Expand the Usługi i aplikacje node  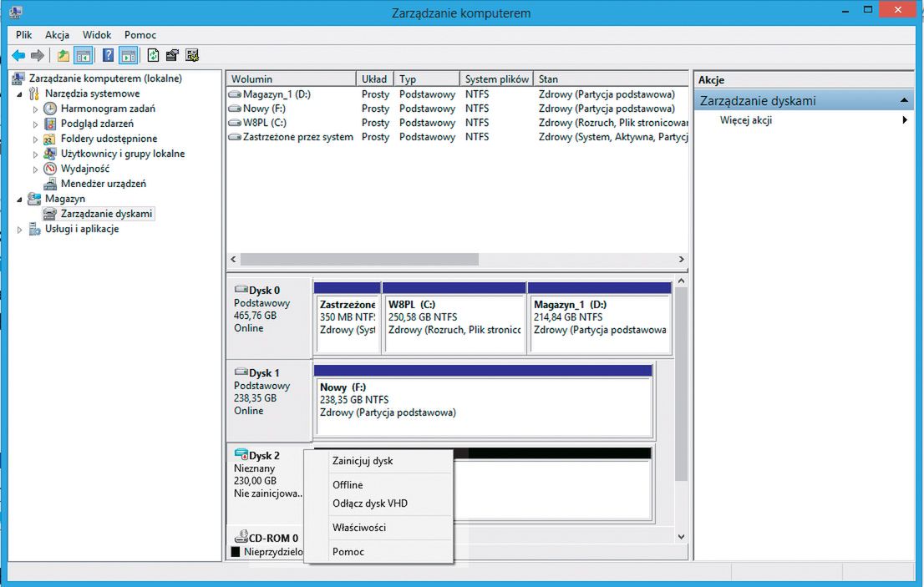pos(20,230)
